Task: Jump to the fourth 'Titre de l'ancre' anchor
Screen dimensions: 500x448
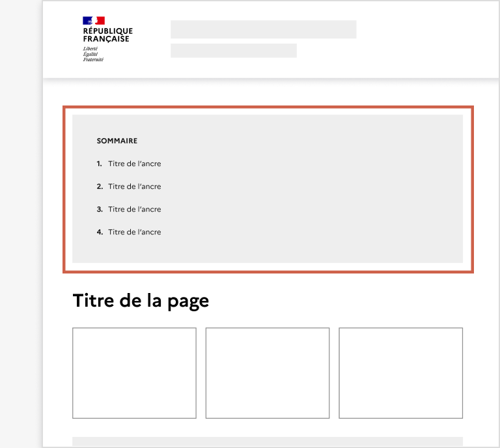Action: pyautogui.click(x=134, y=232)
